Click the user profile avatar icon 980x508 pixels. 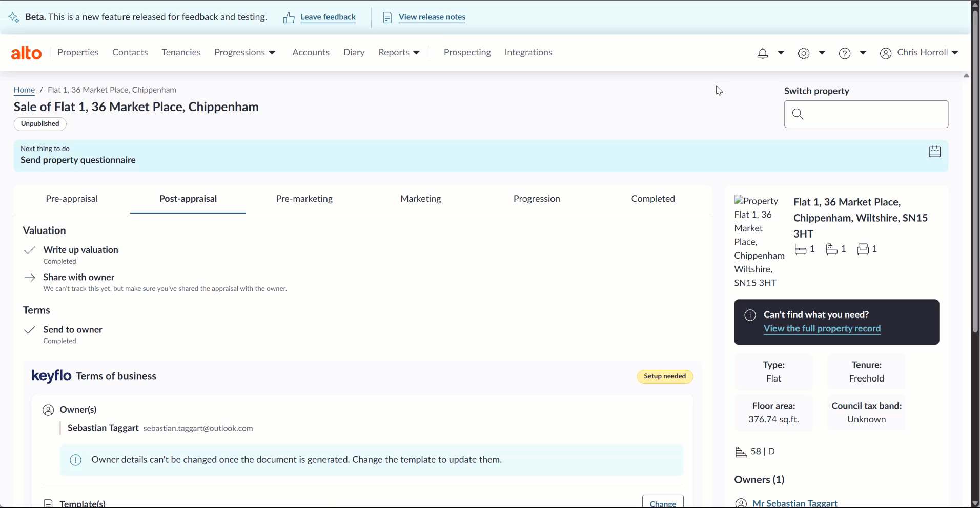point(886,53)
